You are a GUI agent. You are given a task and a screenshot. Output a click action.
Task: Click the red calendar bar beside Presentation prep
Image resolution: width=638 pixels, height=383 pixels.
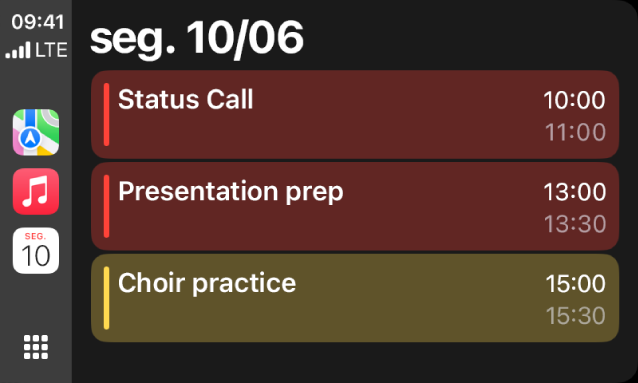tap(107, 206)
